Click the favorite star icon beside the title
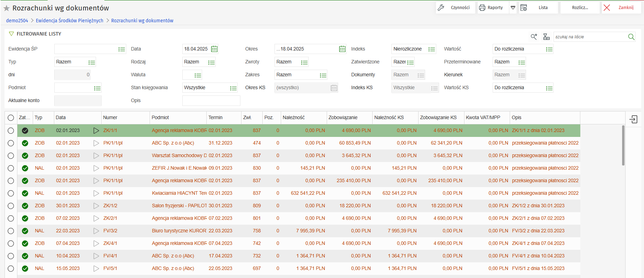Image resolution: width=644 pixels, height=278 pixels. click(6, 8)
